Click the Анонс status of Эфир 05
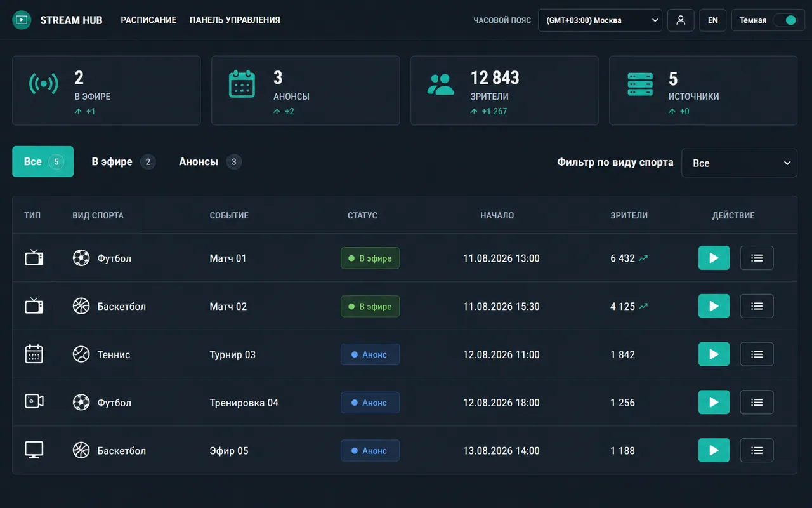 (x=370, y=450)
